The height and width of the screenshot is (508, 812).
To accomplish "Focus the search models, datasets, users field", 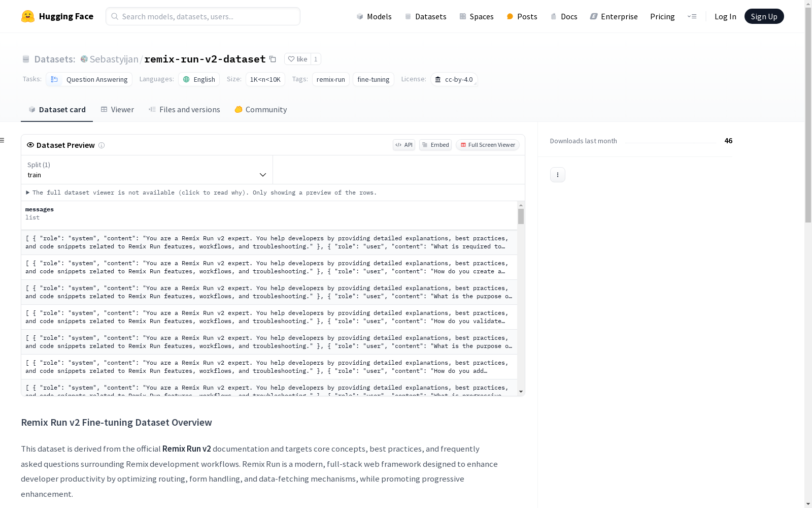I will point(203,16).
